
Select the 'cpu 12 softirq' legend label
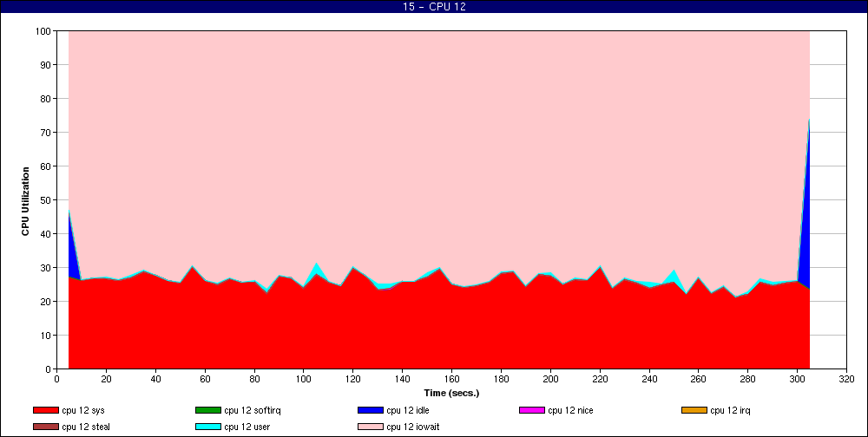coord(253,410)
